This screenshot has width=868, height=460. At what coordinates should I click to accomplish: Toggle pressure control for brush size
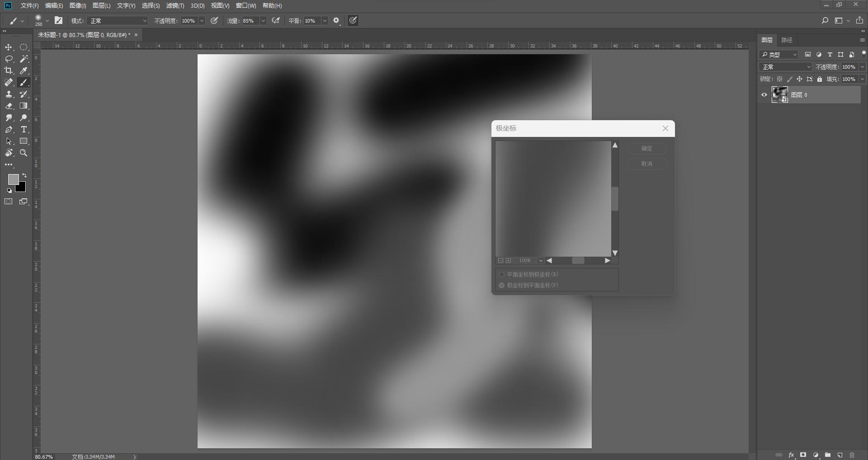[x=353, y=20]
